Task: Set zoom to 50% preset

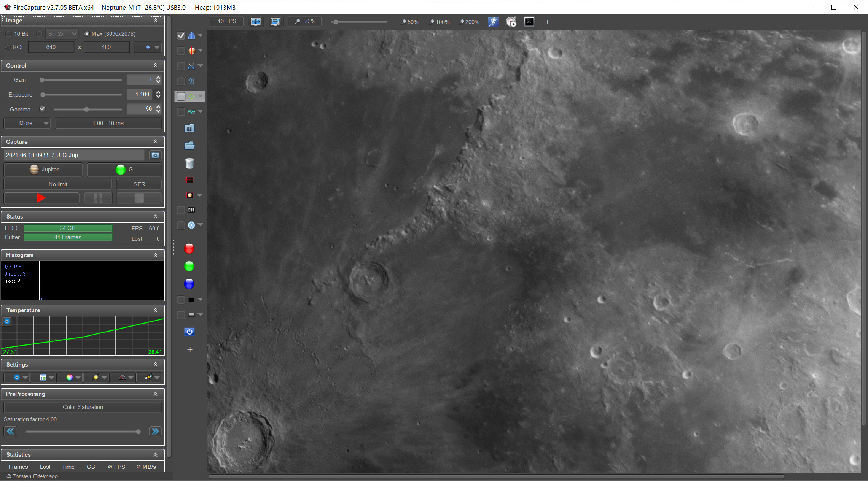Action: [x=410, y=22]
